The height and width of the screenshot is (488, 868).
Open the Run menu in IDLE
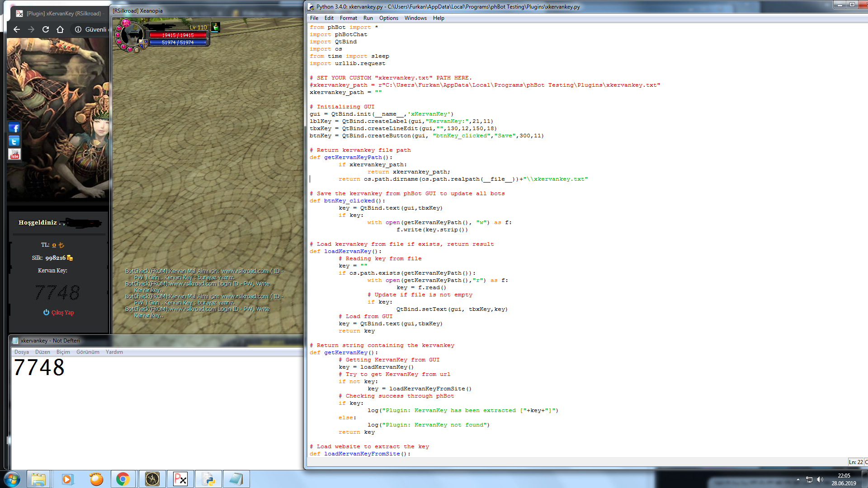[x=368, y=18]
